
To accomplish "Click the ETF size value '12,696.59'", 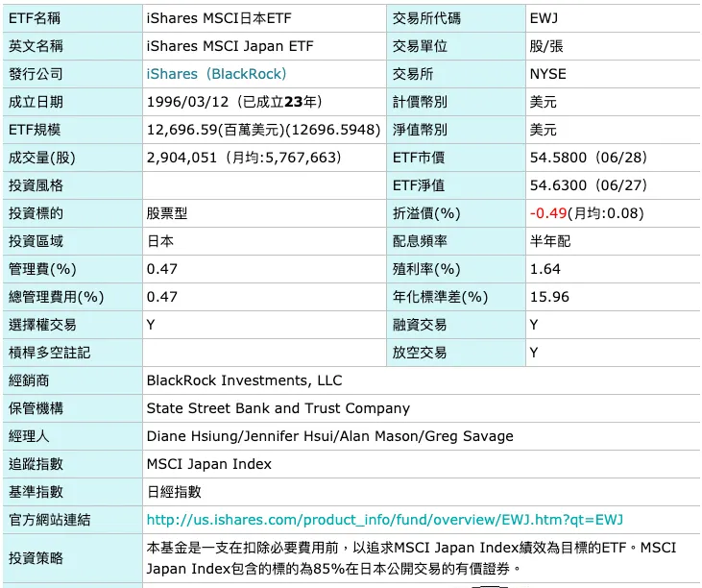I will tap(182, 130).
